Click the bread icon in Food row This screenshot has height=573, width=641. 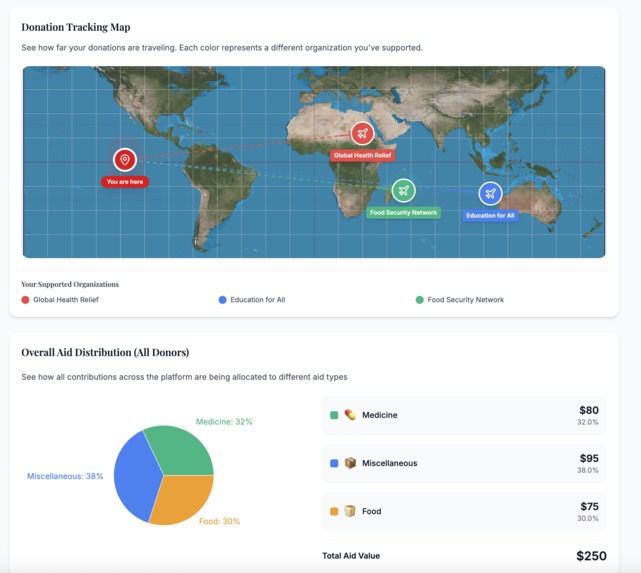pyautogui.click(x=350, y=511)
